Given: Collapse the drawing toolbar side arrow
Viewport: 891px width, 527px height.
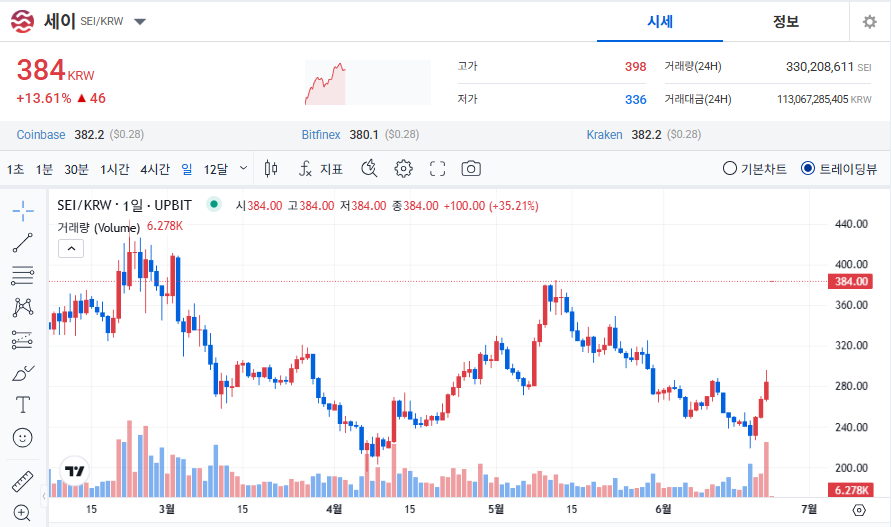Looking at the screenshot, I should pyautogui.click(x=44, y=496).
